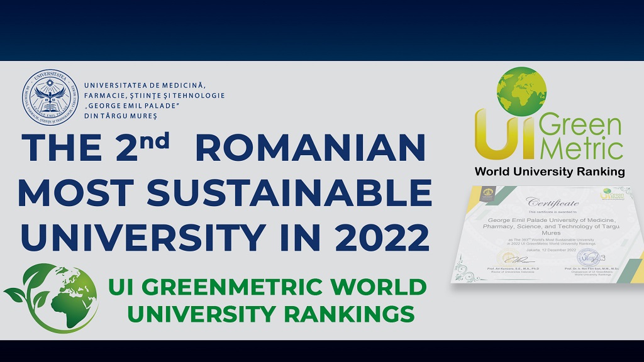
Task: Click "World University Ranking" black caption
Action: point(550,172)
